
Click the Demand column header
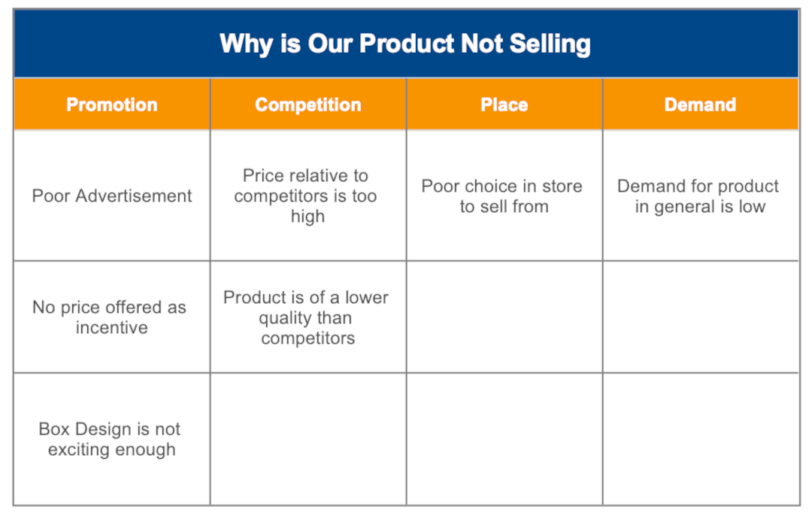pyautogui.click(x=700, y=105)
